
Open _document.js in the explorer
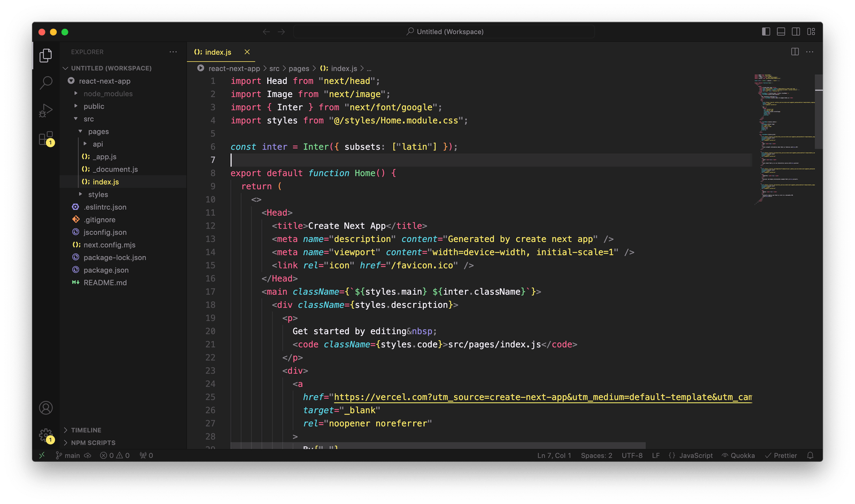[x=115, y=169]
